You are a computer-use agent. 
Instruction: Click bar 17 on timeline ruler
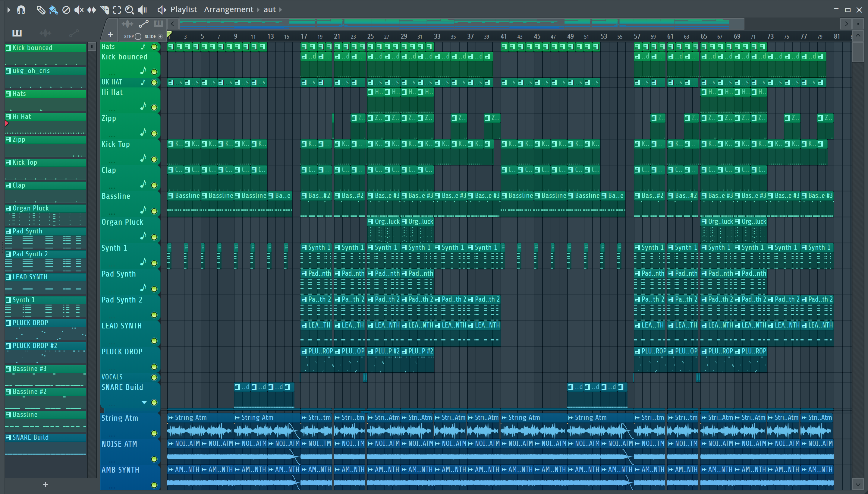[304, 36]
